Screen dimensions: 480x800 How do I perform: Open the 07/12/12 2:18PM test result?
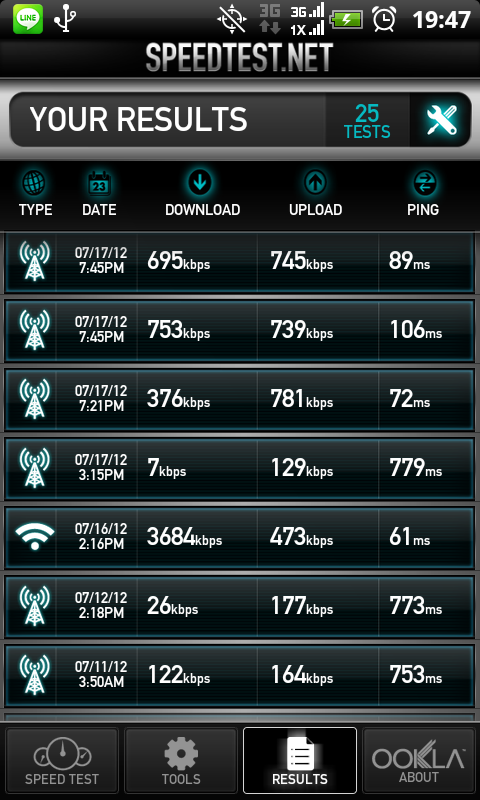[x=240, y=607]
